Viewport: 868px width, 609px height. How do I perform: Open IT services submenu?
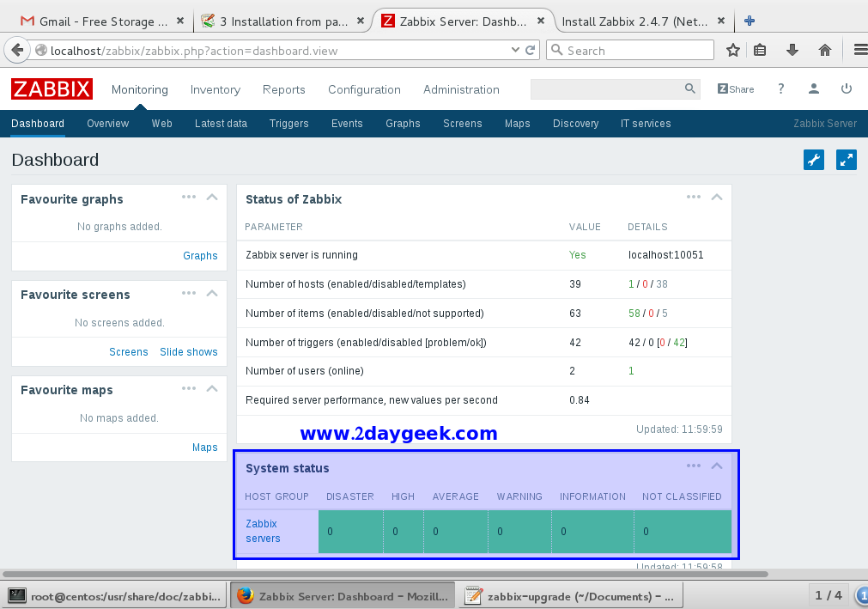646,124
